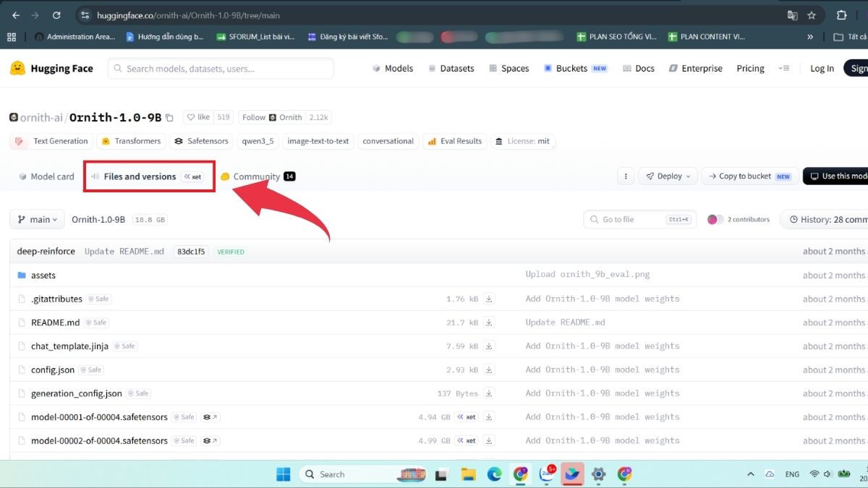
Task: Click the License: mit tag
Action: click(x=523, y=141)
